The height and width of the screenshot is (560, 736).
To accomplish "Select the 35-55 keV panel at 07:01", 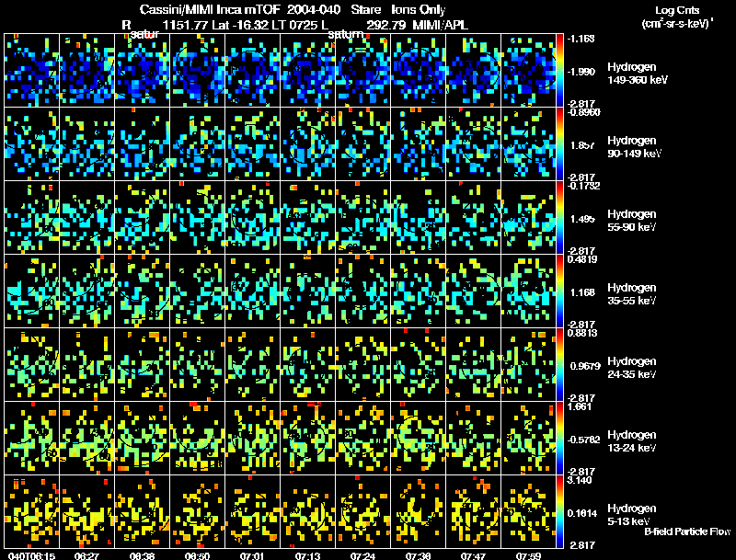I will 252,291.
